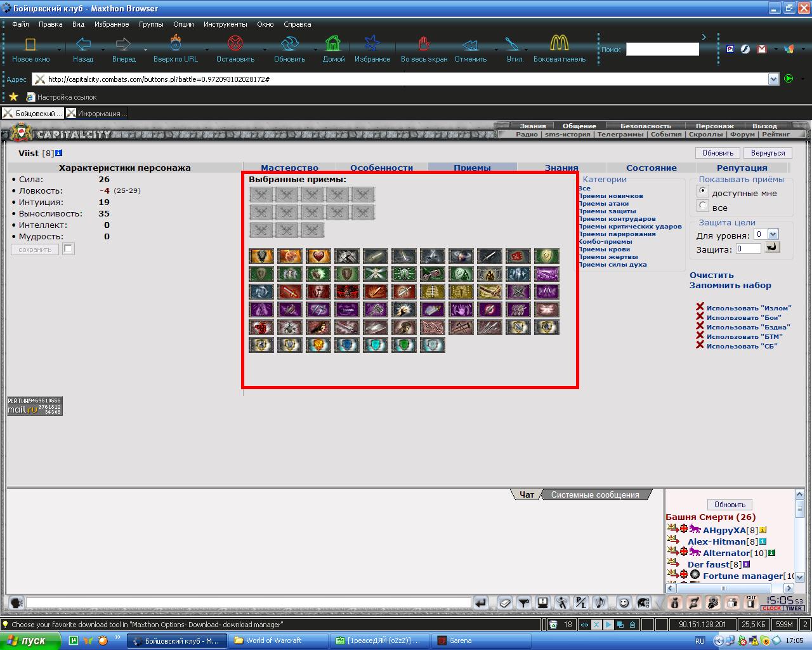Switch to the Мастерство tab
The height and width of the screenshot is (650, 812).
click(x=289, y=168)
